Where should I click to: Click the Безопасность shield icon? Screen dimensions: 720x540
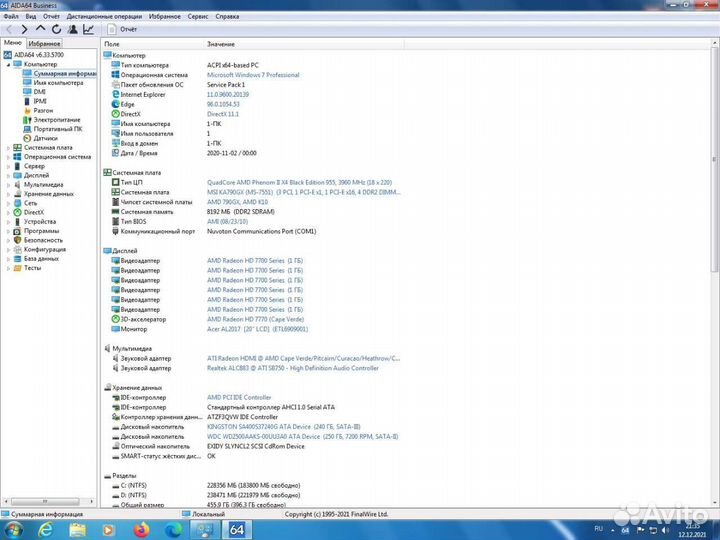(x=17, y=240)
